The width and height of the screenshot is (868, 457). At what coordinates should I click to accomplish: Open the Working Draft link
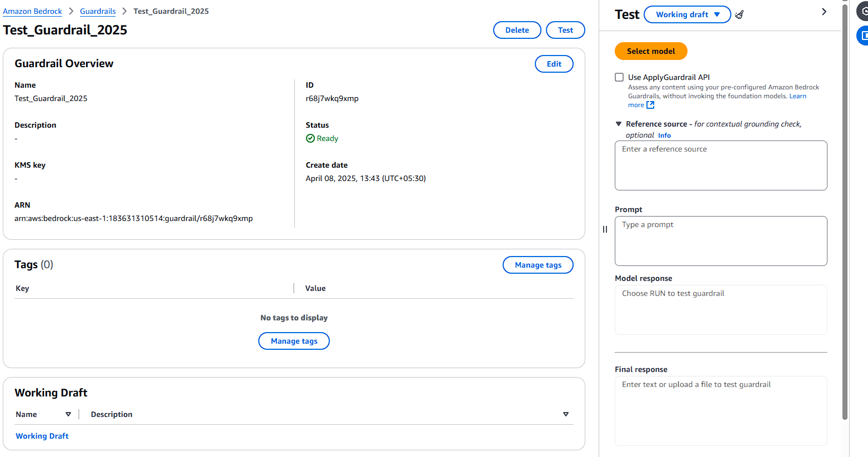tap(42, 436)
